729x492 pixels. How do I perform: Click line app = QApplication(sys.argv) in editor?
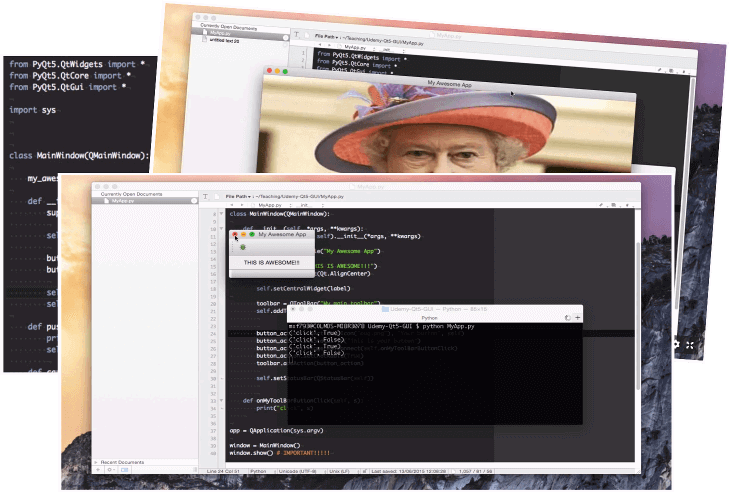[x=276, y=431]
